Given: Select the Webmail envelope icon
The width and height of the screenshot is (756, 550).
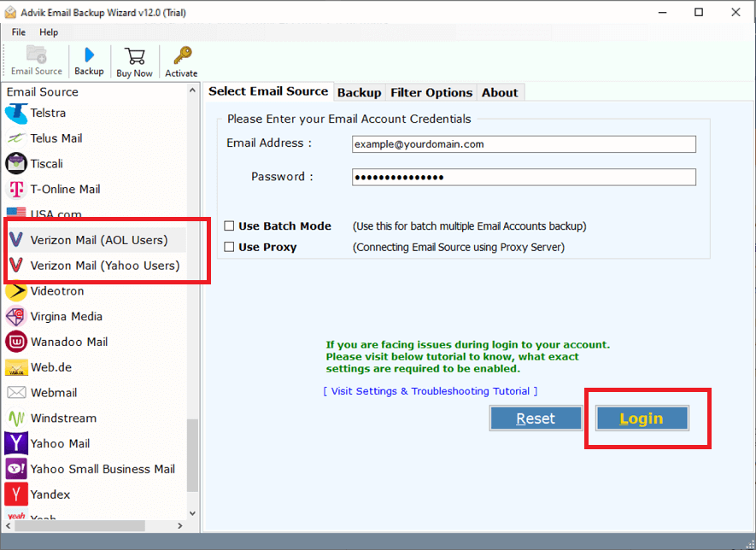Looking at the screenshot, I should [16, 392].
